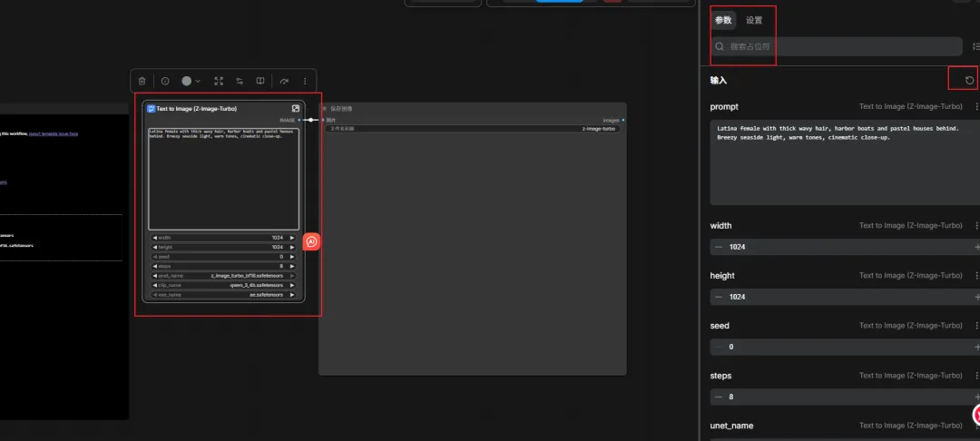
Task: Open the book documentation icon in the node toolbar
Action: coord(260,81)
